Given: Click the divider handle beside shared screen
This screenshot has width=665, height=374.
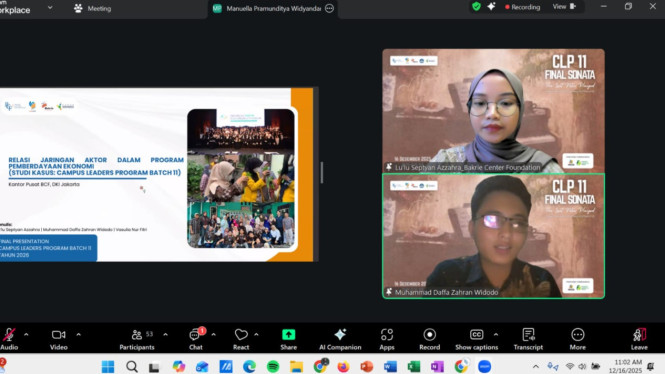Looking at the screenshot, I should (x=322, y=173).
